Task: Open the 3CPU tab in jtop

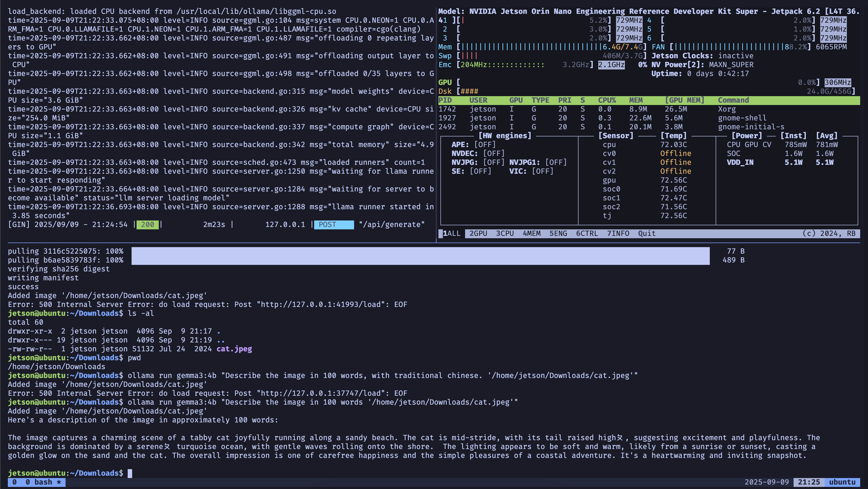Action: (505, 234)
